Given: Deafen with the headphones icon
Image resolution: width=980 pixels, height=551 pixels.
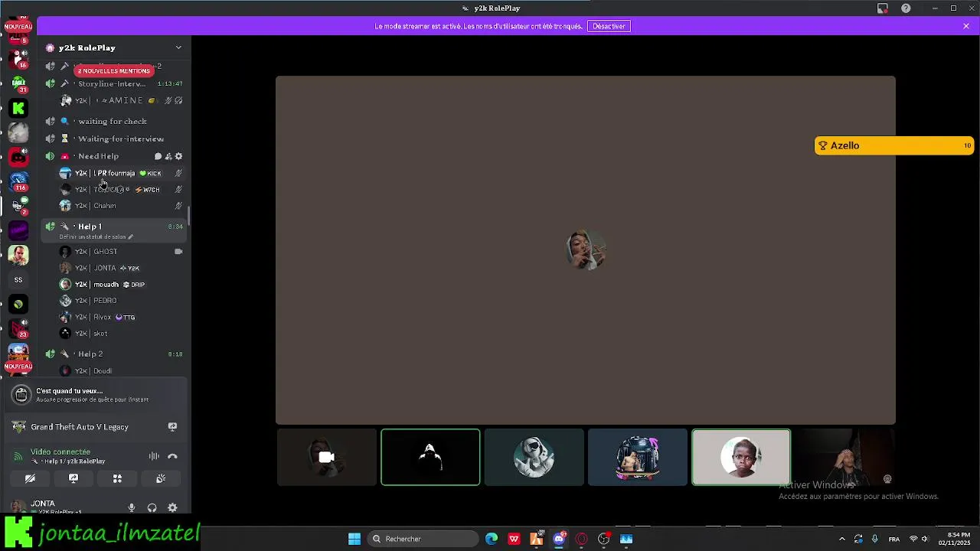Looking at the screenshot, I should coord(152,507).
